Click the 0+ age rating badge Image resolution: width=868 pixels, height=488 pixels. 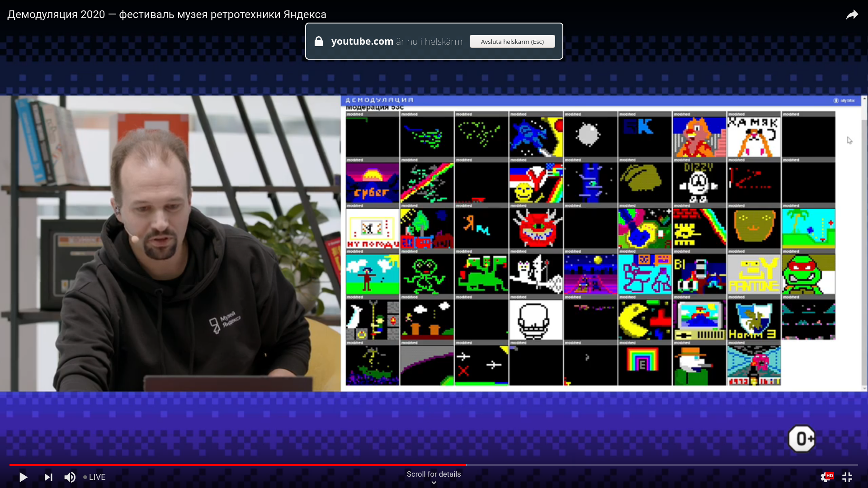point(802,438)
